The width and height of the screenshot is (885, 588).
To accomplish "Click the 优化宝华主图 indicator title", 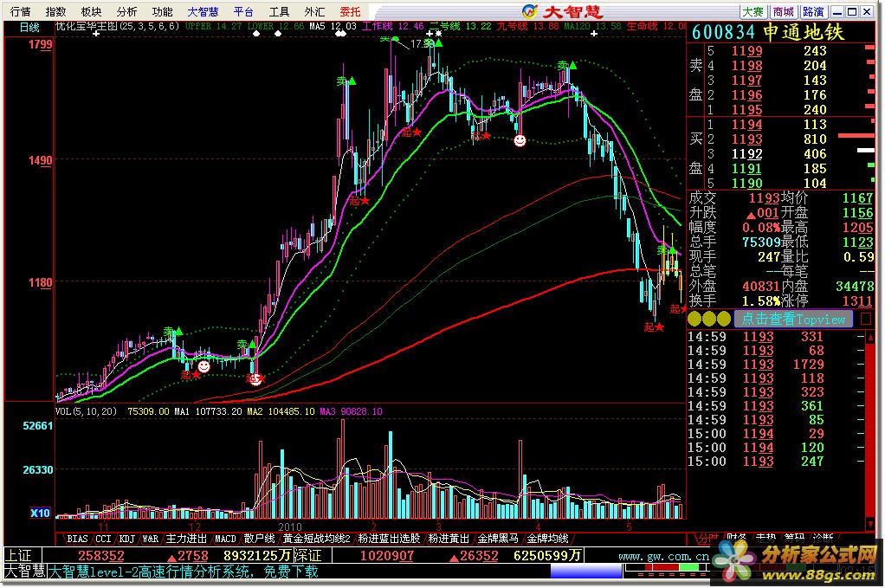I will click(x=117, y=26).
